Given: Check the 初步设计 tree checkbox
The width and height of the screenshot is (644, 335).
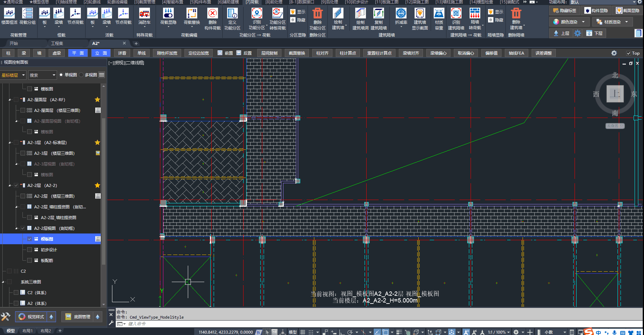Looking at the screenshot, I should pyautogui.click(x=30, y=250).
